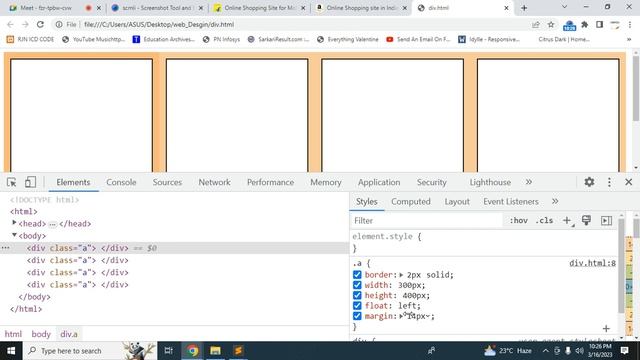Open Task View on the taskbar

(169, 351)
